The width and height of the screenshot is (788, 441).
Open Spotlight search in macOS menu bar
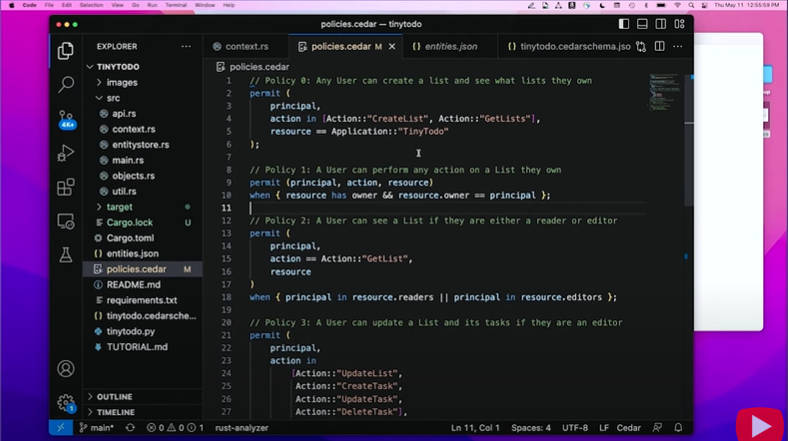[x=691, y=5]
